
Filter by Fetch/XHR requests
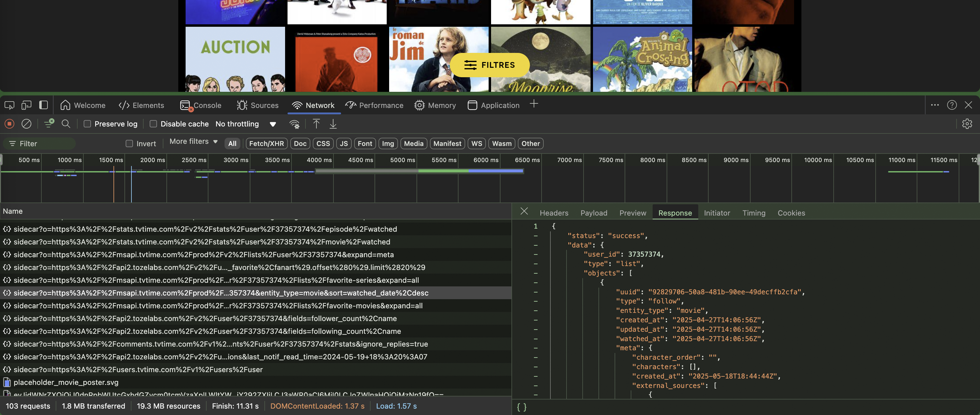[x=266, y=144]
